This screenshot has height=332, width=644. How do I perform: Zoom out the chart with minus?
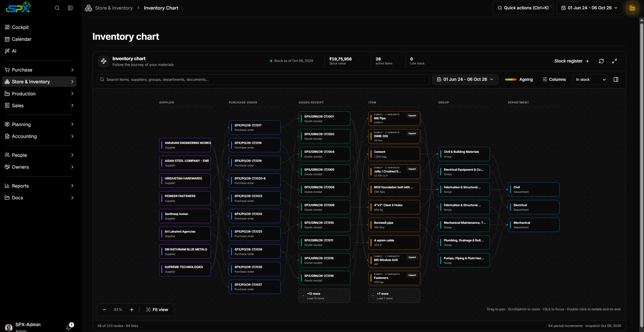(105, 310)
